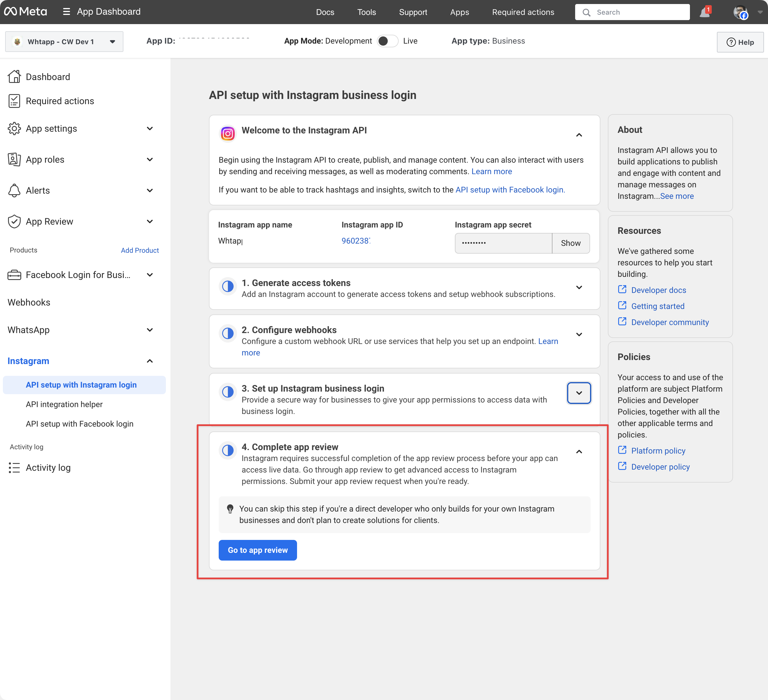The width and height of the screenshot is (768, 700).
Task: Collapse the Complete app review section
Action: coord(579,452)
